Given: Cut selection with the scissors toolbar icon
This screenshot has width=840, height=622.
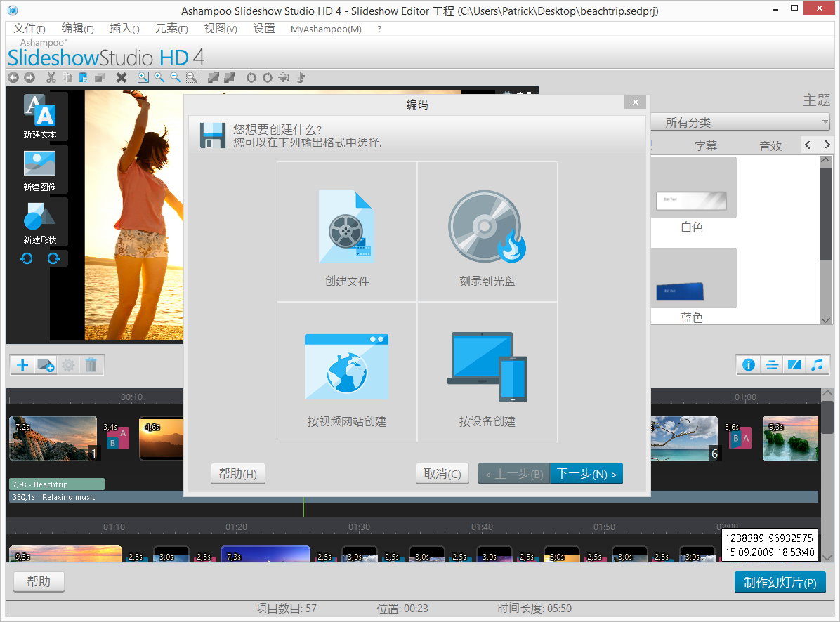Looking at the screenshot, I should (51, 77).
